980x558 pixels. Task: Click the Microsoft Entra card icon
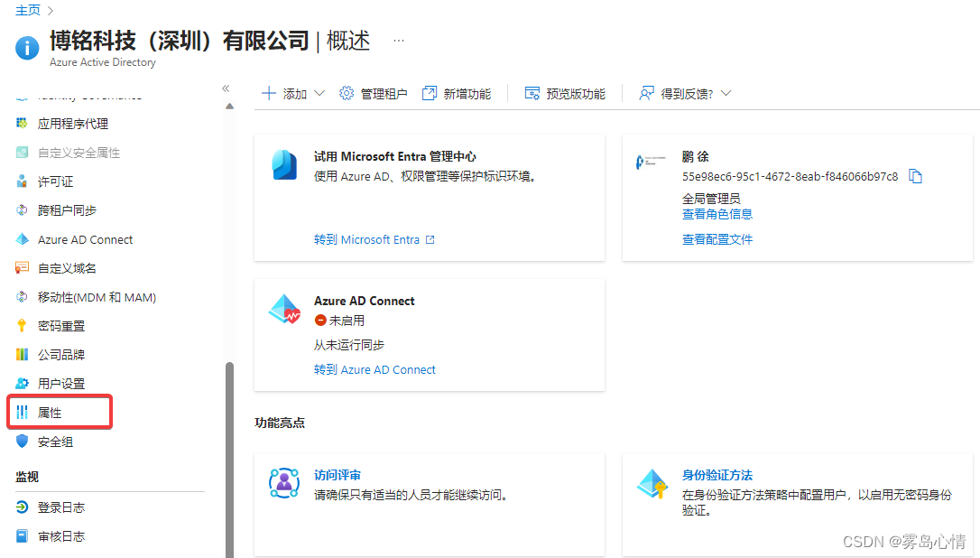[284, 164]
